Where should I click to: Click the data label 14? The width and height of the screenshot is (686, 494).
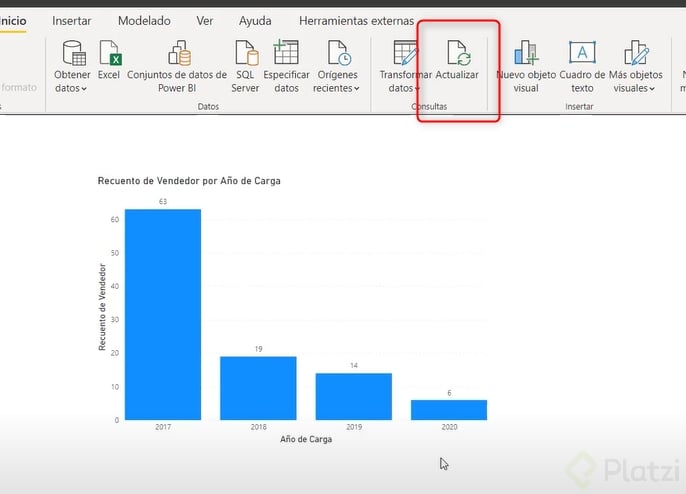[354, 365]
